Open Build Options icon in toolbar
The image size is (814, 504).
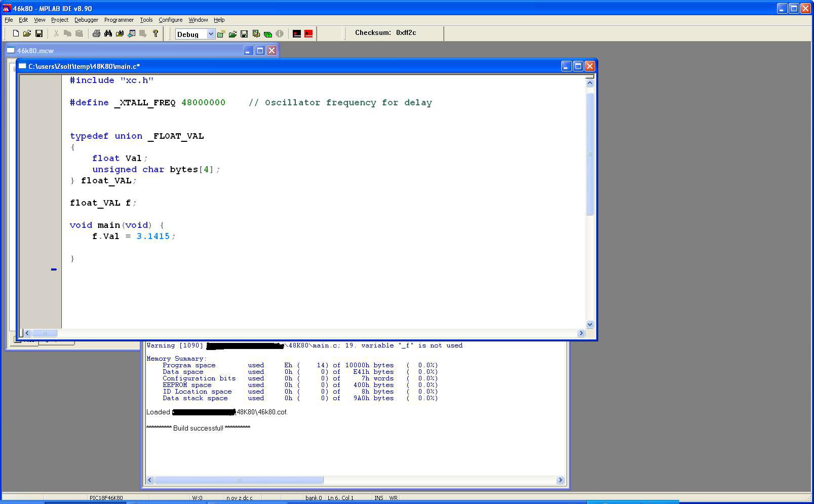256,34
